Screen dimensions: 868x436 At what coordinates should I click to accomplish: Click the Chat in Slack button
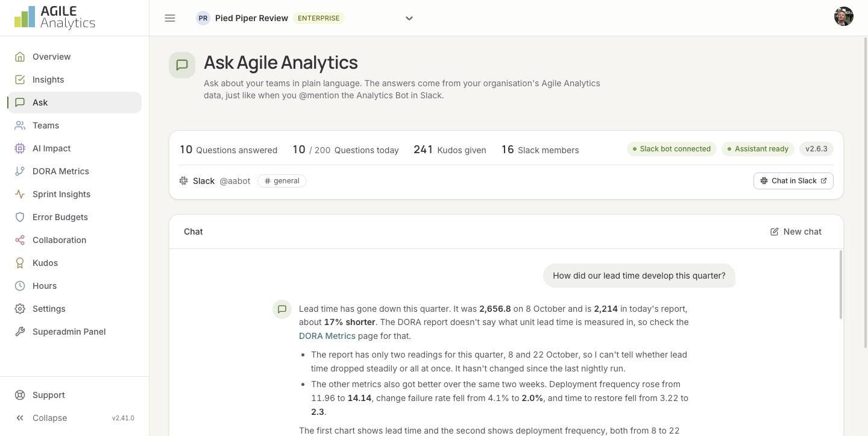[793, 181]
